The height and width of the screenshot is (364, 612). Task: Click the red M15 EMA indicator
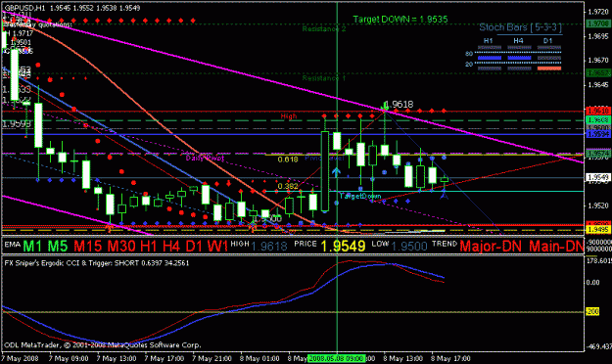point(88,246)
